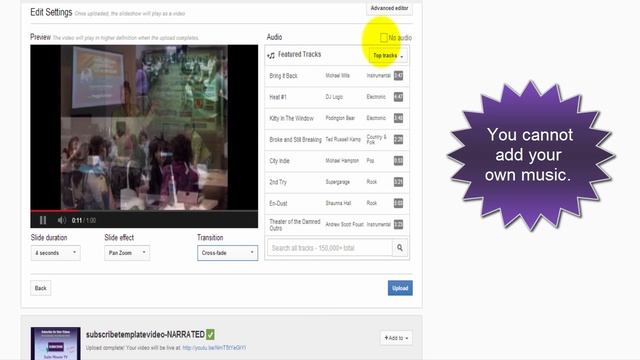
Task: Open the Add to dropdown
Action: [396, 338]
